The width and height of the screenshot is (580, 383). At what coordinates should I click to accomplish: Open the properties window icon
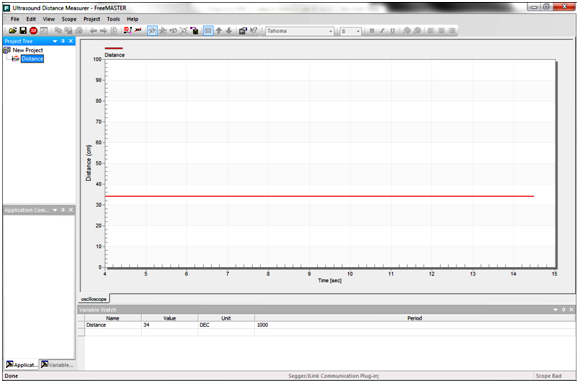click(x=243, y=31)
